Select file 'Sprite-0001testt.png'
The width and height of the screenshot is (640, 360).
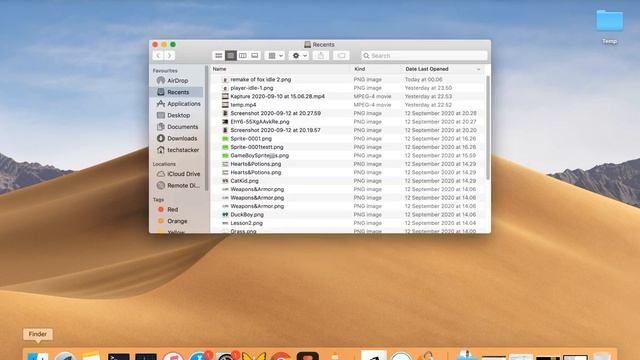click(x=257, y=147)
